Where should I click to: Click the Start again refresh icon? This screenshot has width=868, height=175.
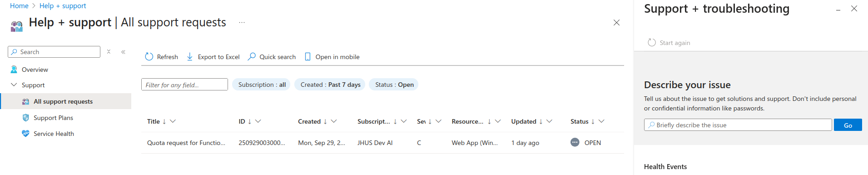652,42
